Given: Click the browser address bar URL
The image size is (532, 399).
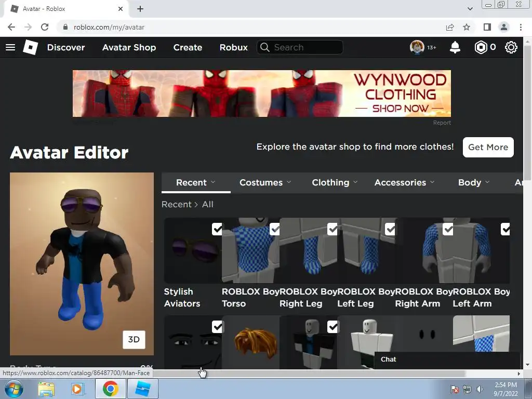Looking at the screenshot, I should point(109,27).
